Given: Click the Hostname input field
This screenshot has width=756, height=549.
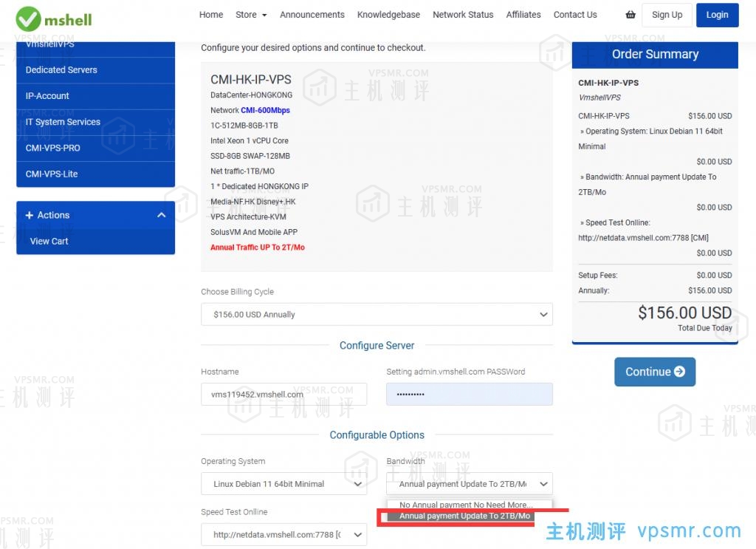Looking at the screenshot, I should (x=283, y=394).
